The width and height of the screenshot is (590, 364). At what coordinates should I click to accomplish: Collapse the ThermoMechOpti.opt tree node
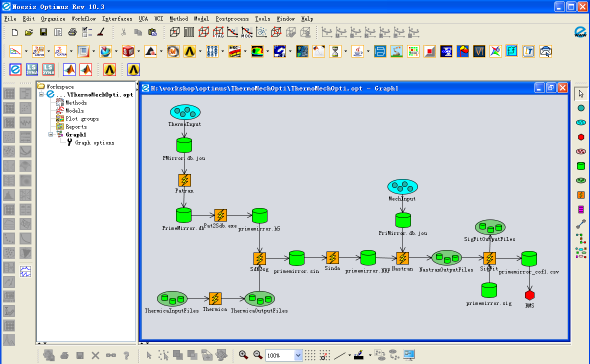coord(41,94)
